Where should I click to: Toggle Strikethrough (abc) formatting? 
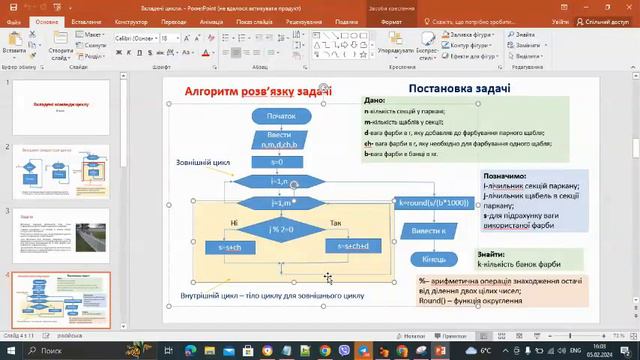pos(160,53)
